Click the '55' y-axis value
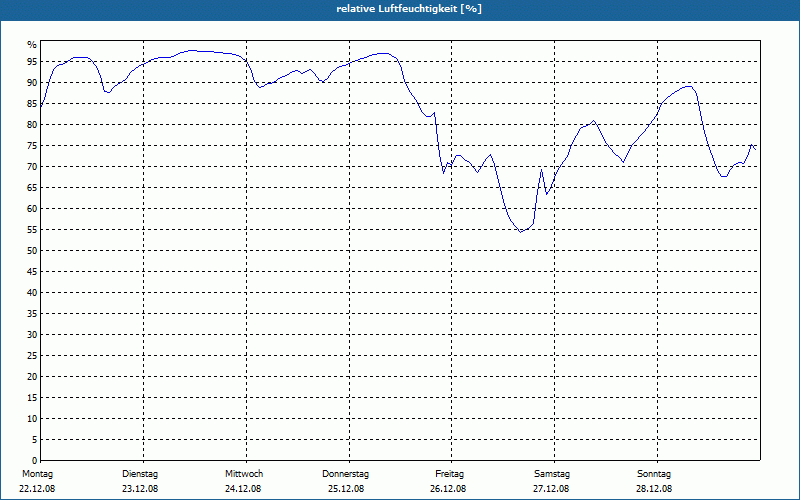The height and width of the screenshot is (500, 800). [32, 230]
